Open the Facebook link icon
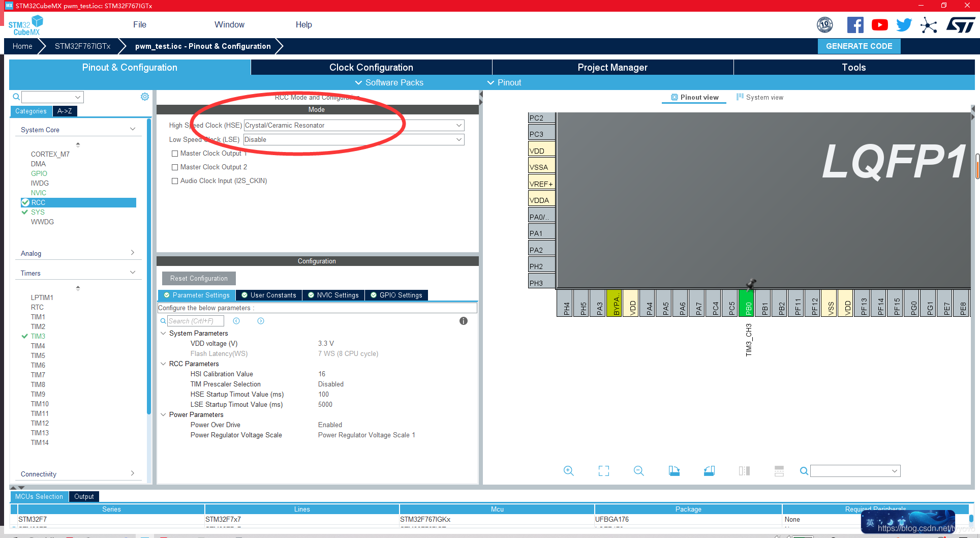The image size is (980, 538). point(855,25)
